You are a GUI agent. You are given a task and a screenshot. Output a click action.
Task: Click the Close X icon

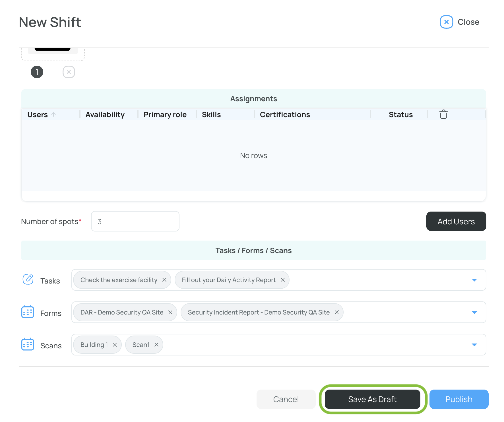coord(446,22)
